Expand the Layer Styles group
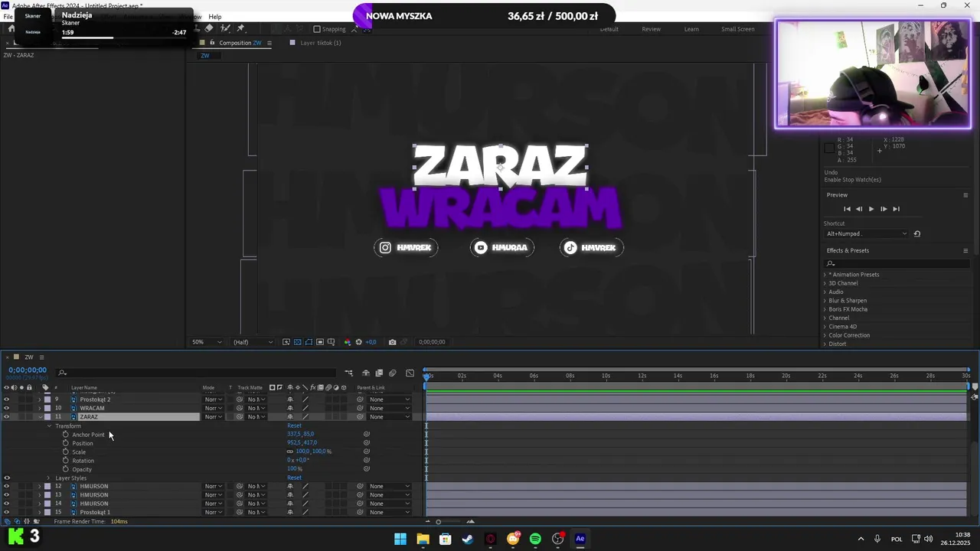The image size is (980, 551). 49,478
